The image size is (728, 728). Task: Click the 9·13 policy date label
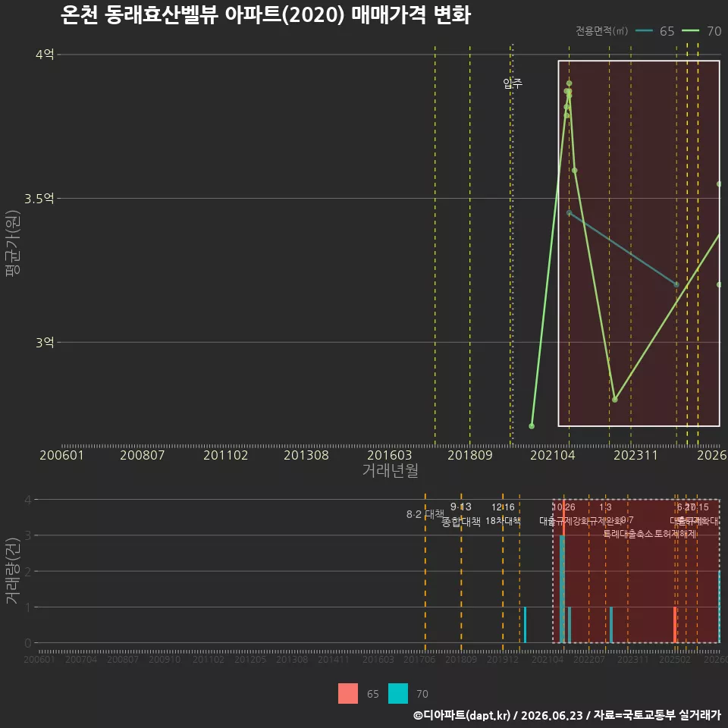[x=460, y=507]
